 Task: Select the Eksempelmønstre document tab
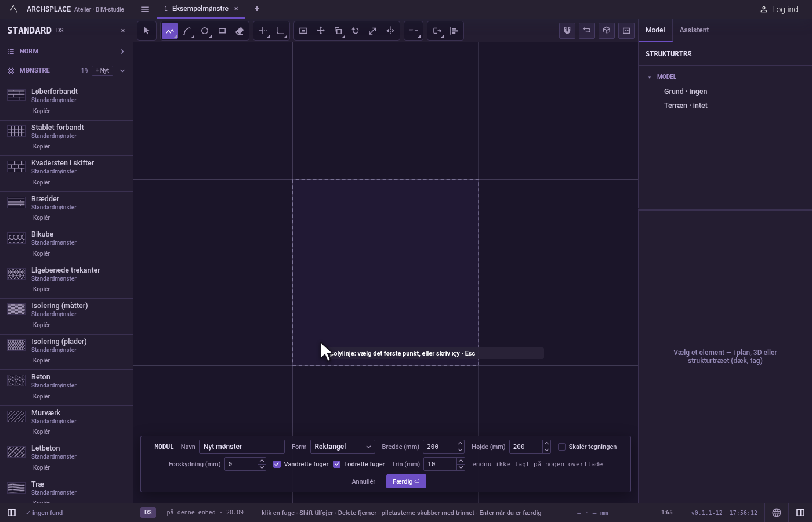pyautogui.click(x=200, y=9)
